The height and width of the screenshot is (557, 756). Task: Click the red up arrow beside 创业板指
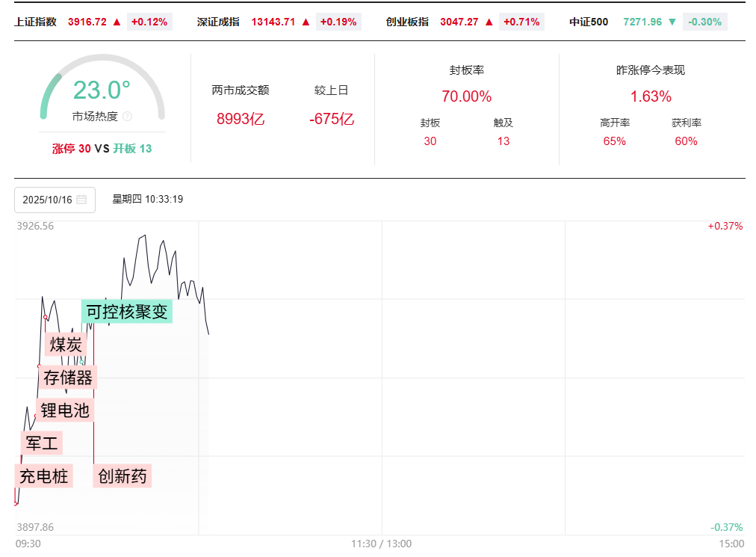489,22
